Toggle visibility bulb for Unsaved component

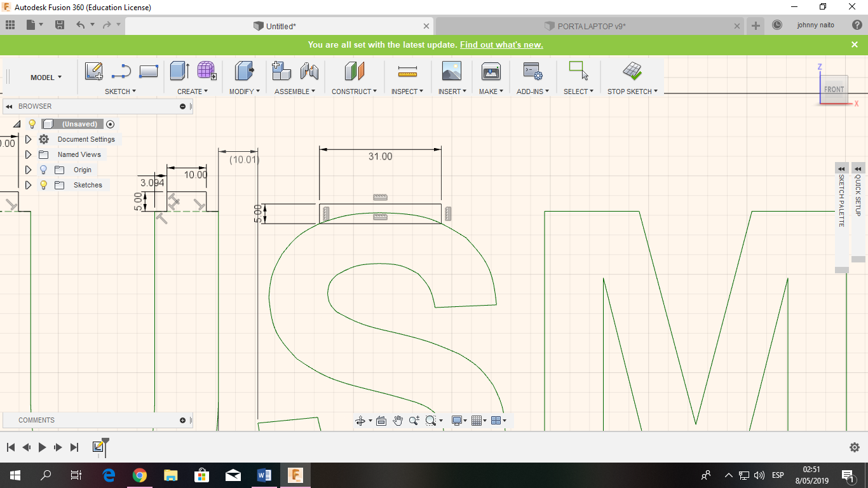[32, 124]
